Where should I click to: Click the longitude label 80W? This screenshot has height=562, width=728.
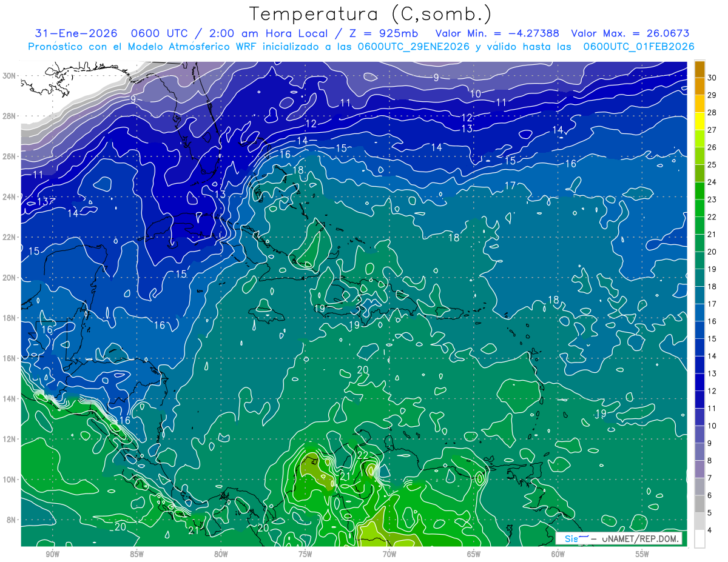[x=221, y=554]
